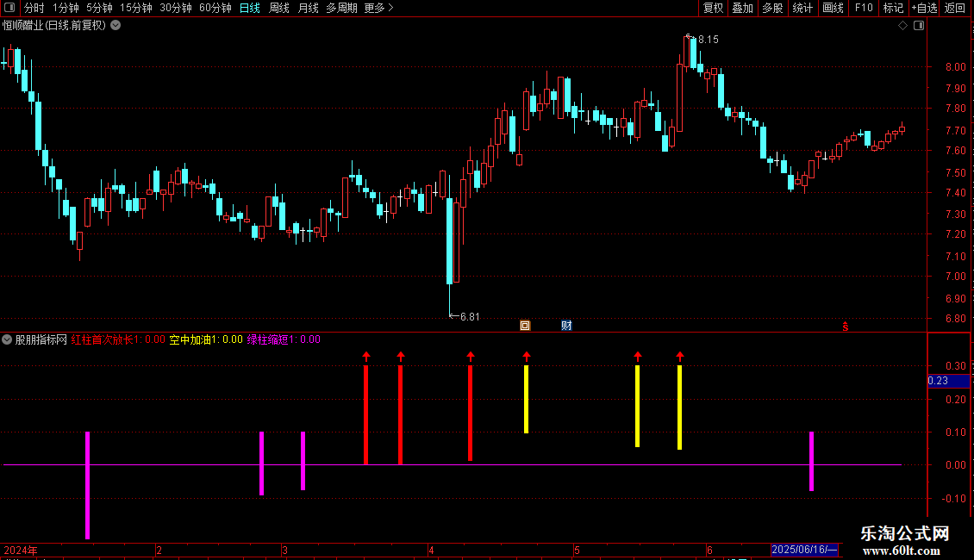Select the 5分钟 period

[99, 8]
